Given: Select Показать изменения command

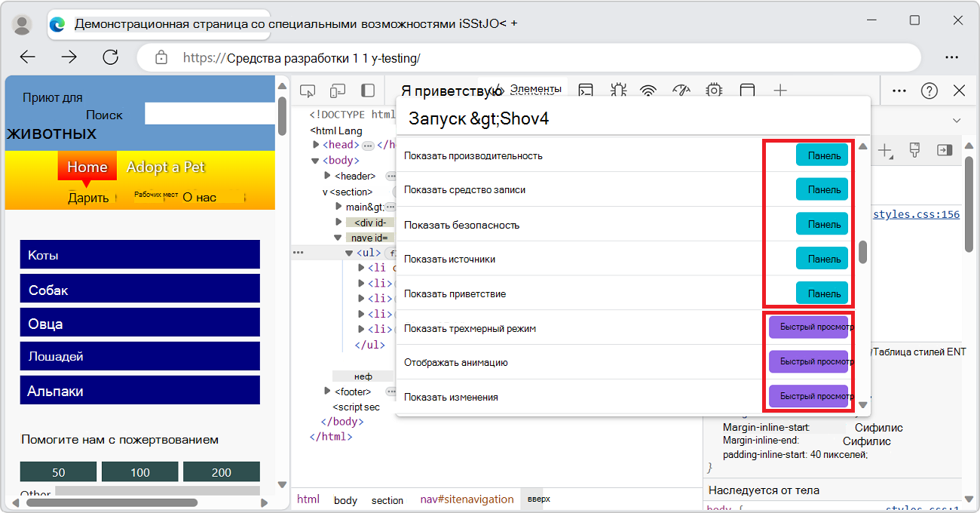Looking at the screenshot, I should click(579, 397).
